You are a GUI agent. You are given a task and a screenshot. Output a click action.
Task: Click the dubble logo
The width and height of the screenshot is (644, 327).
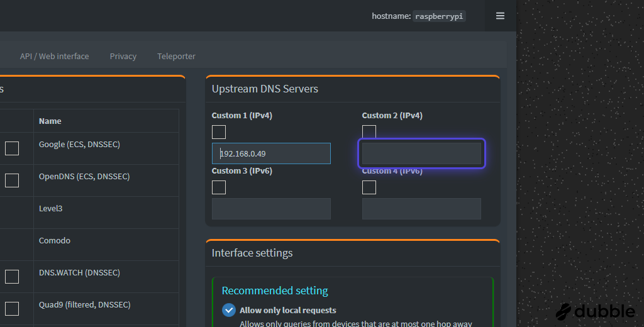pyautogui.click(x=595, y=312)
